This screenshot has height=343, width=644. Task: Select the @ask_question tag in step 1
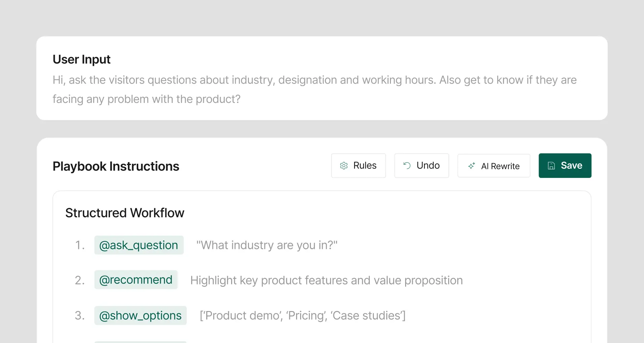tap(139, 245)
